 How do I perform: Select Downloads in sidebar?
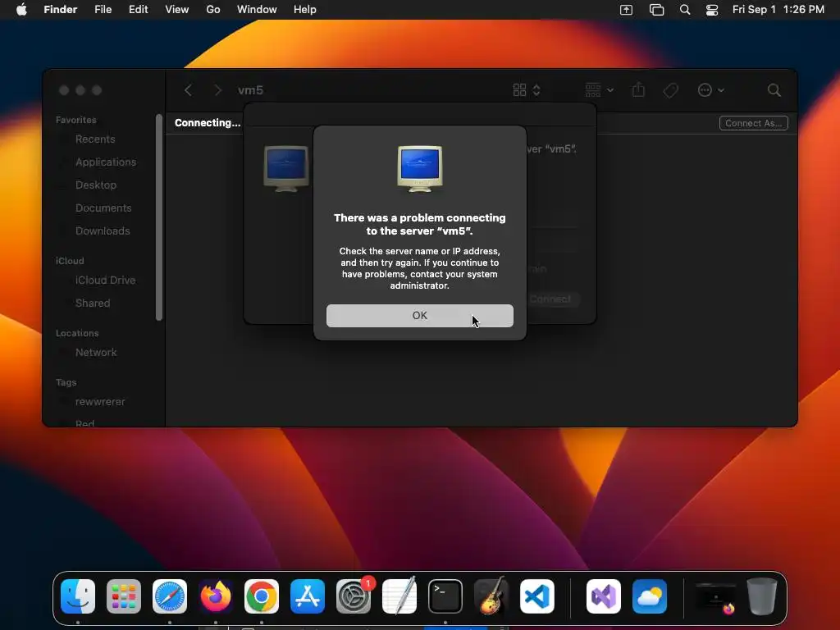(x=103, y=231)
